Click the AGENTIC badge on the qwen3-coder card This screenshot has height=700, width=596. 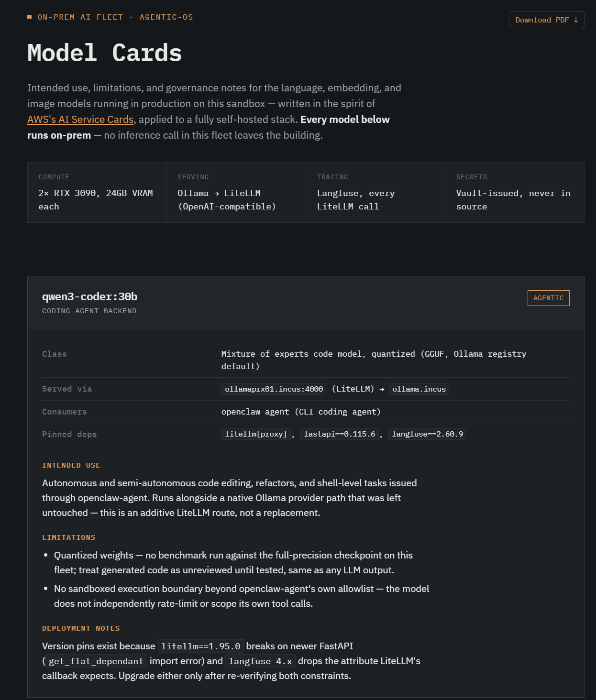tap(548, 298)
